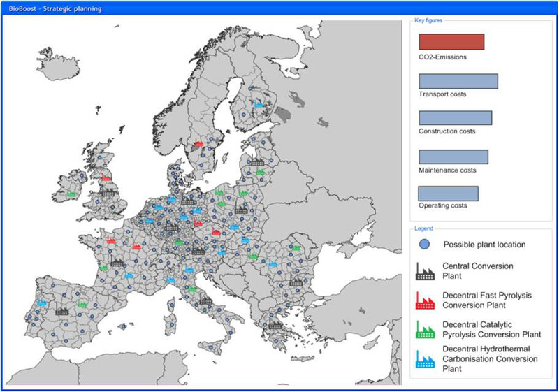The image size is (559, 392).
Task: Click the green catalytic pyrolysis plant in Lithuania
Action: point(260,172)
